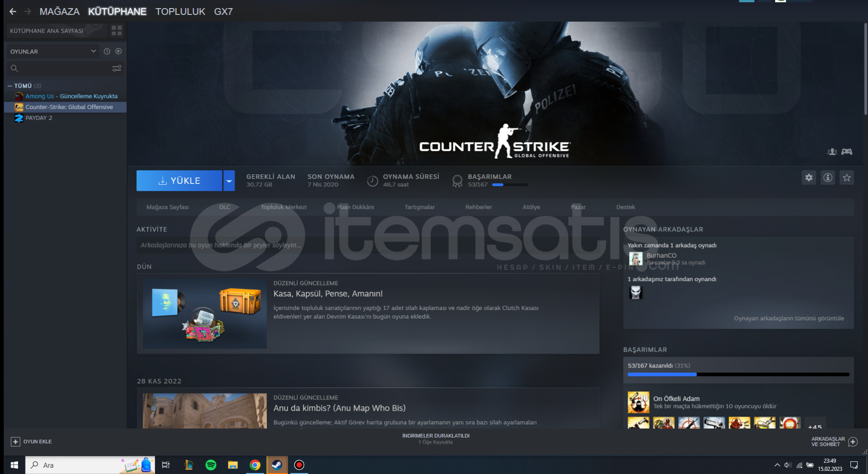The image size is (868, 474).
Task: Open Pazar market tab
Action: 578,207
